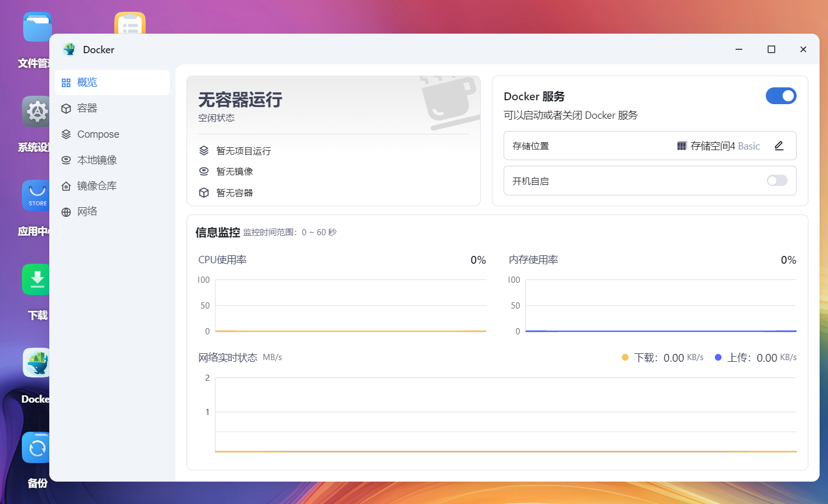Minimize the Docker window
828x504 pixels.
[739, 49]
